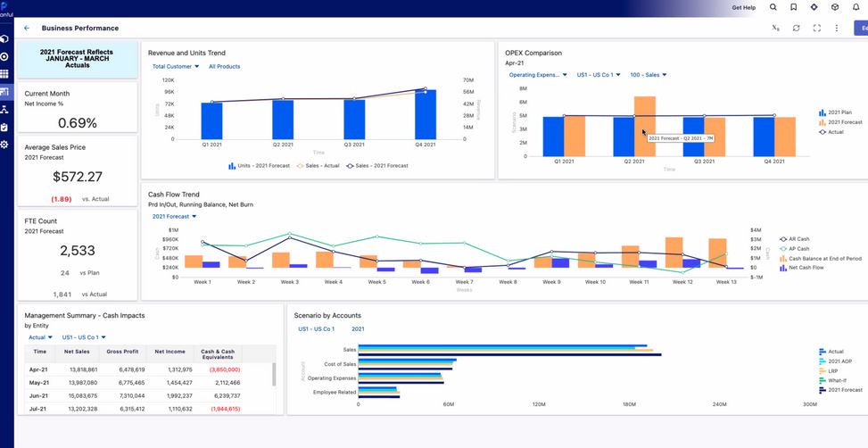Click the Net Sales column header
The image size is (868, 448).
tap(77, 352)
